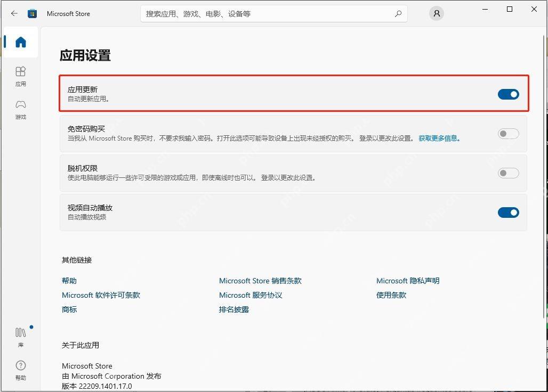
Task: Open the 帮助 link under 其他链接
Action: coord(69,281)
